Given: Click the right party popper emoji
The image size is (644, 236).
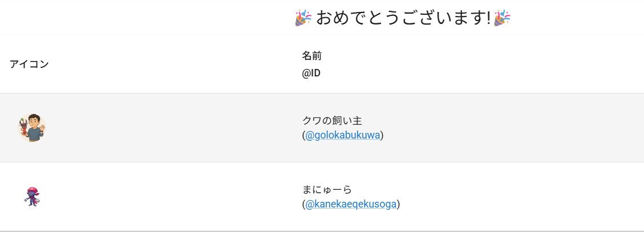Looking at the screenshot, I should pos(503,18).
